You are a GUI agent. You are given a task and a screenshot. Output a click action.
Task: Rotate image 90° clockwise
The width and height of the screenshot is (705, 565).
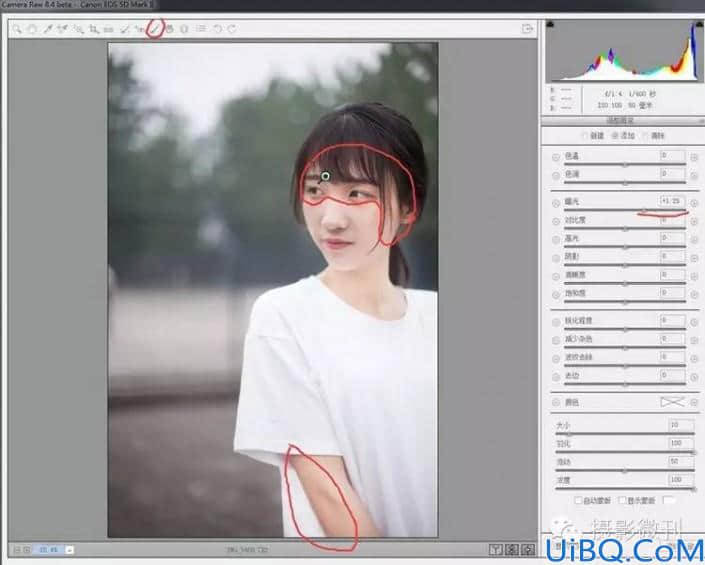tap(232, 29)
